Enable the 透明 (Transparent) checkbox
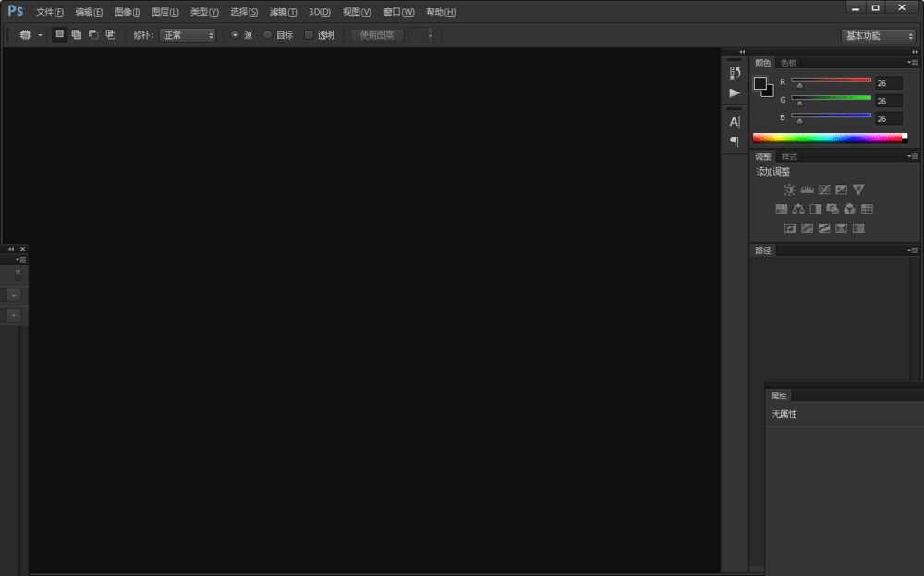Screen dimensions: 924x576 (x=310, y=35)
